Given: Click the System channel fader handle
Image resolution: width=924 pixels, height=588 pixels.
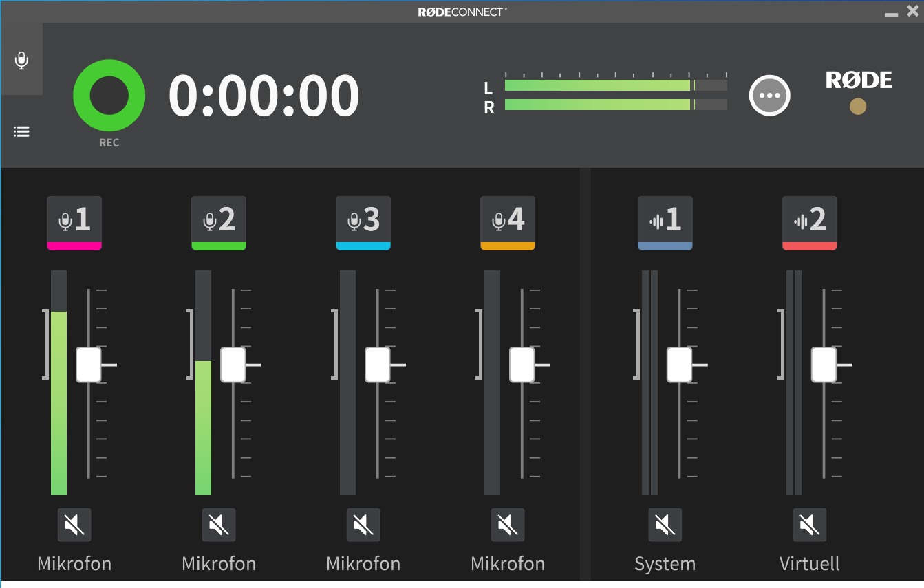Looking at the screenshot, I should [680, 364].
